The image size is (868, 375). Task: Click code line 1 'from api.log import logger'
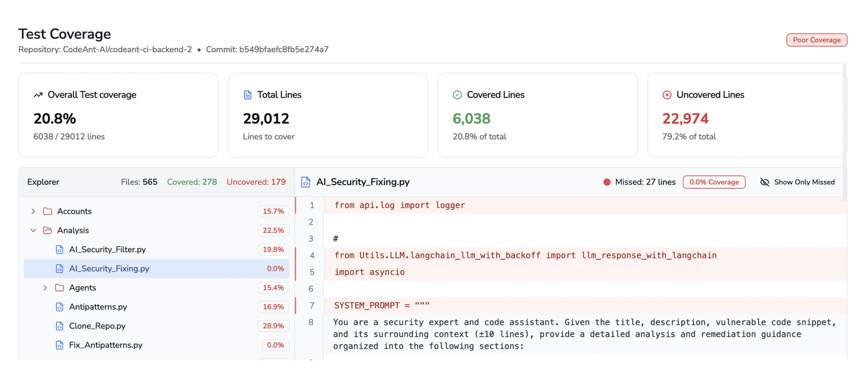tap(399, 205)
